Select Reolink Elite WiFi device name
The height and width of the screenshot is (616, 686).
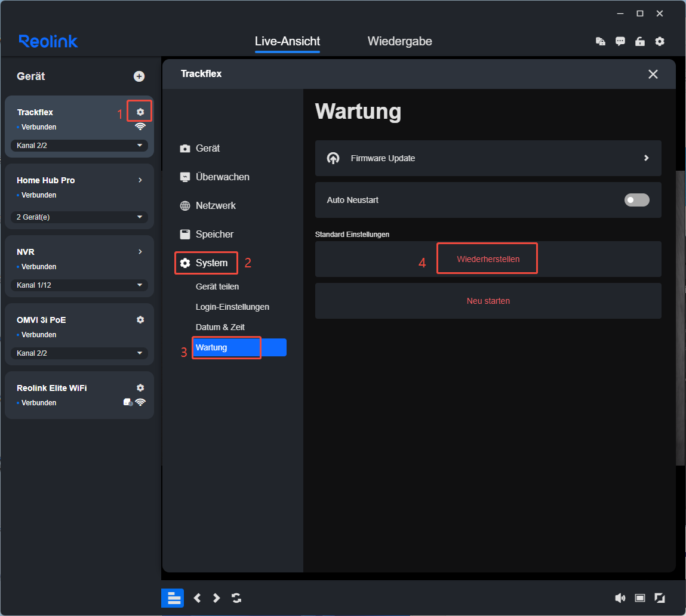(x=51, y=388)
